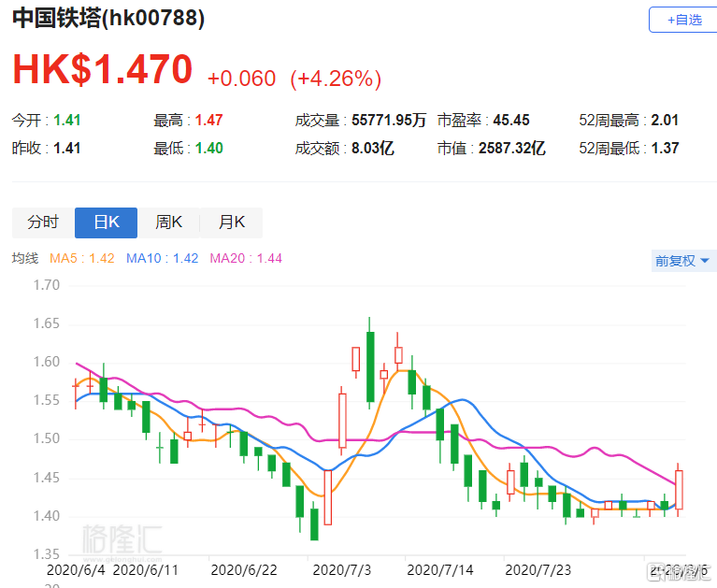Toggle the MA5 moving average legend
The height and width of the screenshot is (588, 717).
pyautogui.click(x=82, y=258)
